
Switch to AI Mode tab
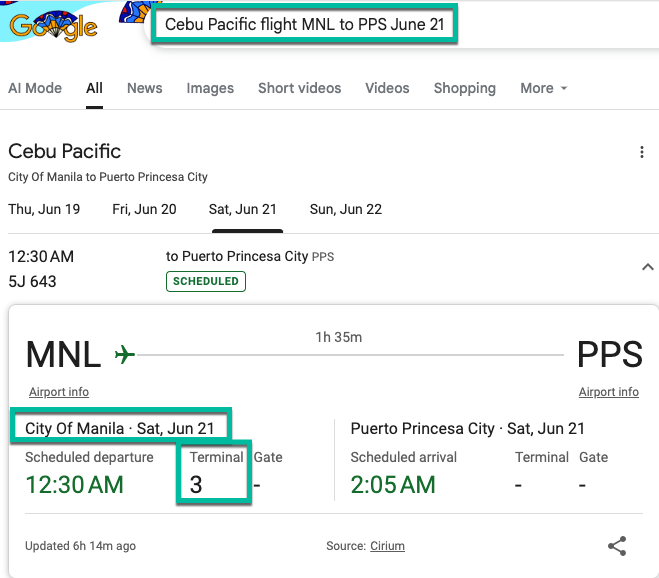[35, 88]
